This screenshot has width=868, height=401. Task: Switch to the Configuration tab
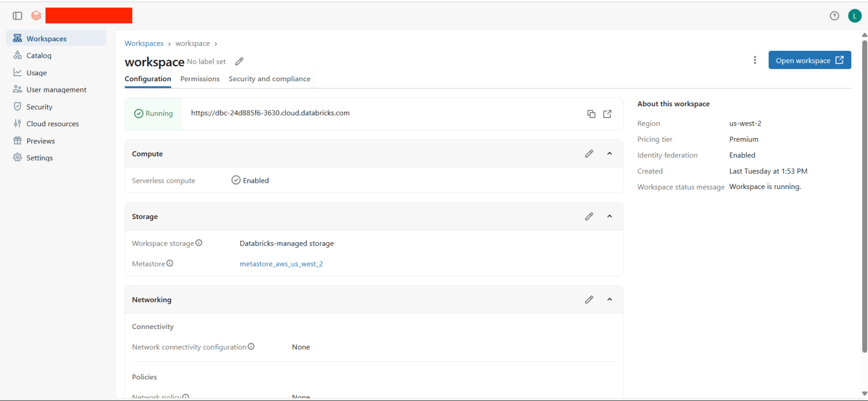point(148,79)
